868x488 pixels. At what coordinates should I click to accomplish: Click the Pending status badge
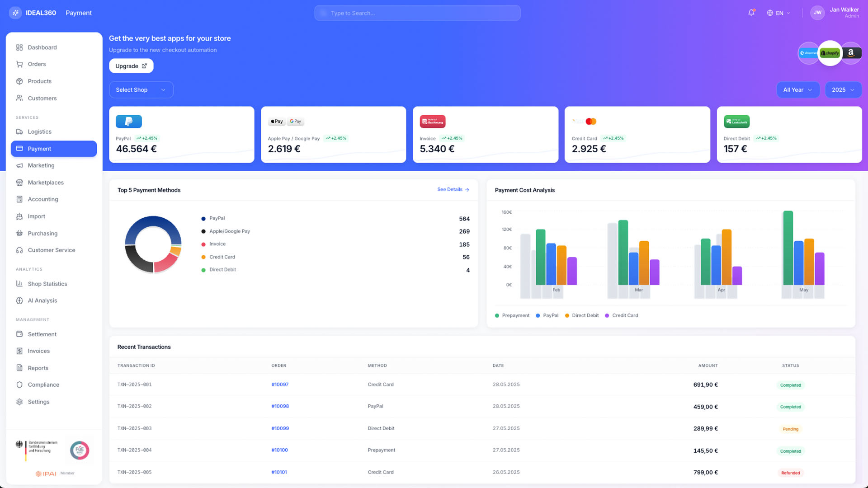point(790,429)
